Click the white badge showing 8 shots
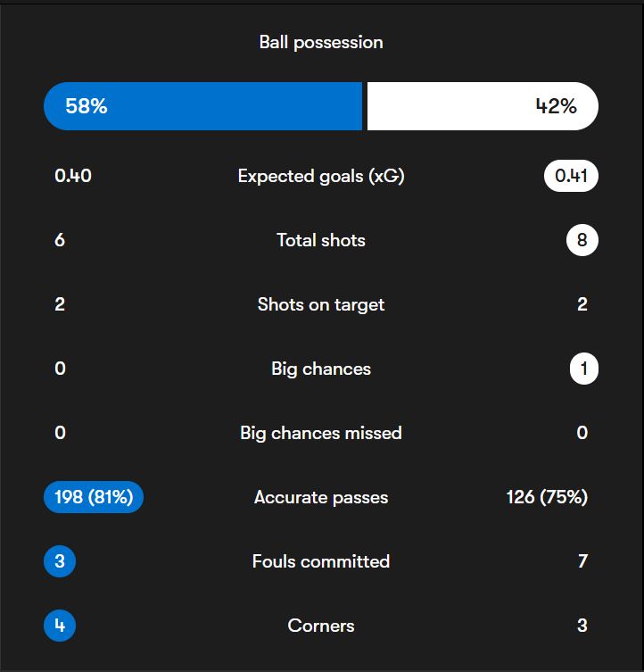This screenshot has height=672, width=644. (x=582, y=240)
